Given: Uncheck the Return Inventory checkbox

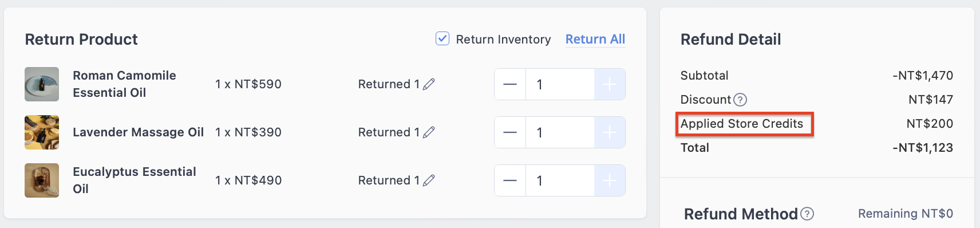Looking at the screenshot, I should coord(442,38).
